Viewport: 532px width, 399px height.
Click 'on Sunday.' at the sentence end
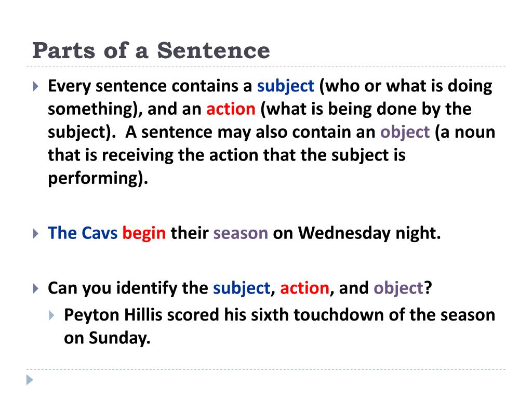tap(107, 339)
